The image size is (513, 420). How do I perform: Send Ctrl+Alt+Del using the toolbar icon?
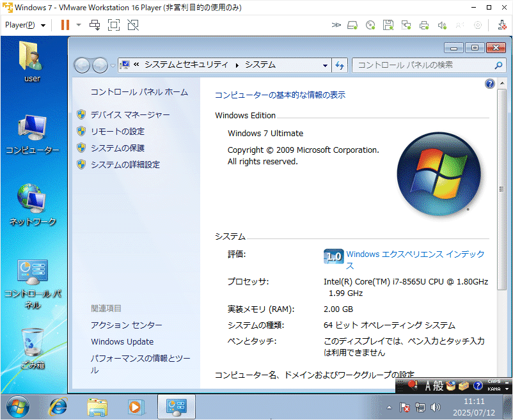coord(501,25)
